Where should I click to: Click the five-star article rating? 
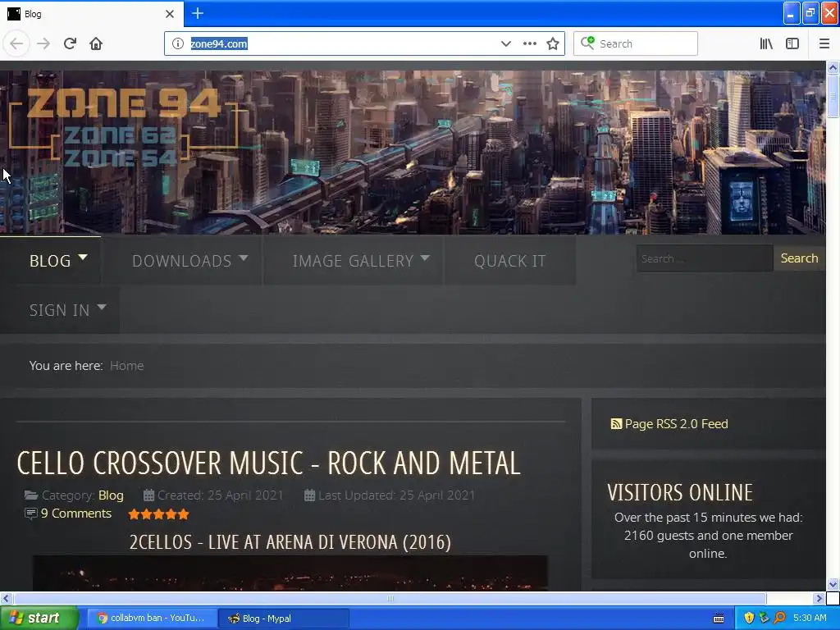(158, 514)
